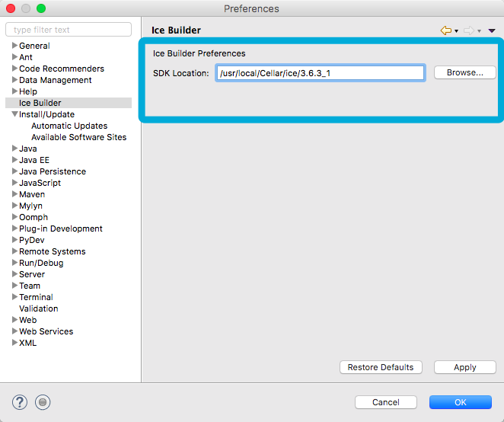Expand the Java Persistence node
Viewport: 504px width, 422px height.
(14, 171)
